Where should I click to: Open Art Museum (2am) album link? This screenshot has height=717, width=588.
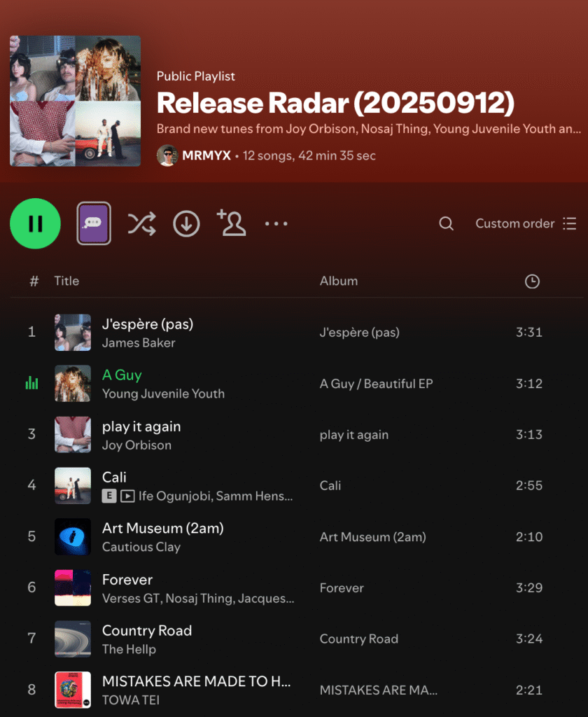pyautogui.click(x=372, y=537)
